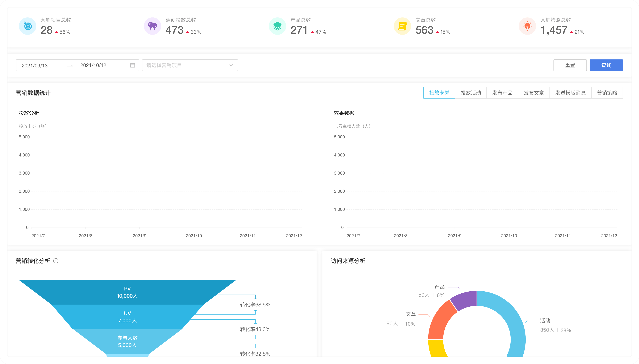Click the blue 查询 query button
The image size is (639, 364).
tap(606, 65)
